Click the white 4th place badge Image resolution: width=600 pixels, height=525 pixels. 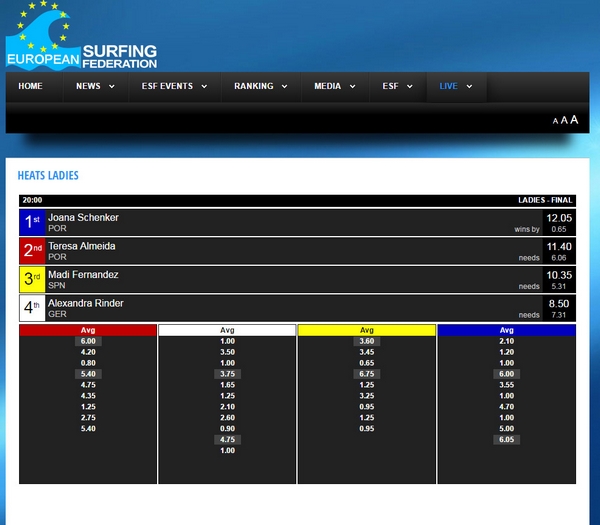[x=32, y=308]
